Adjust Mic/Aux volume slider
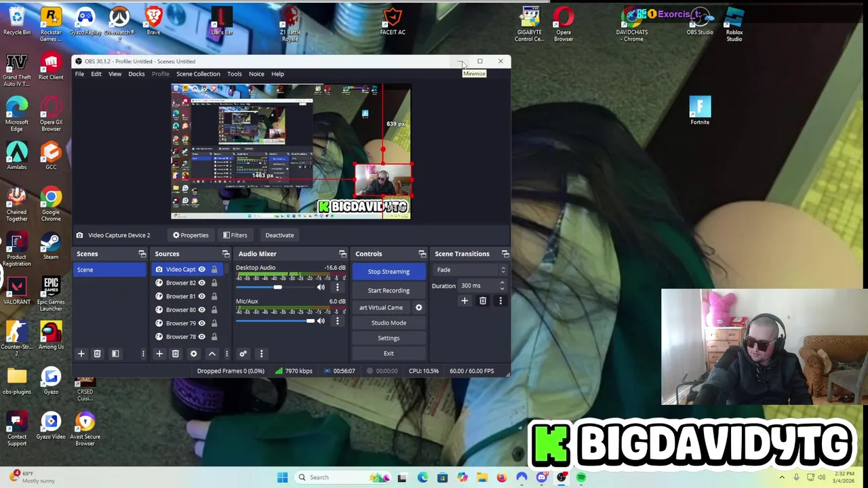 [x=310, y=321]
